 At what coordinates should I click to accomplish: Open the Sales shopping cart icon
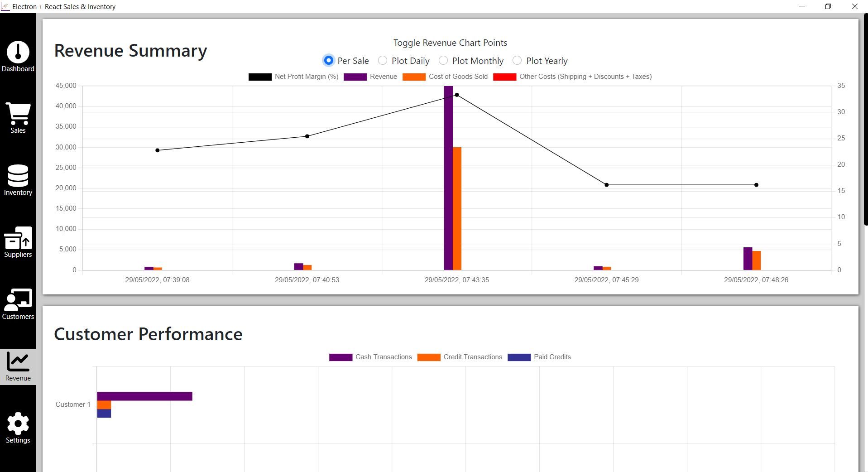(18, 113)
